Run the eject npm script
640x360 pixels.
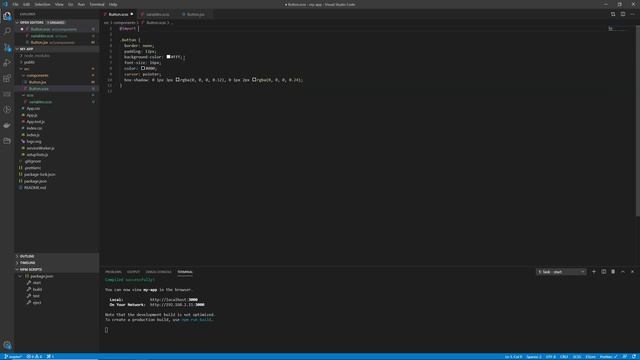pos(37,303)
